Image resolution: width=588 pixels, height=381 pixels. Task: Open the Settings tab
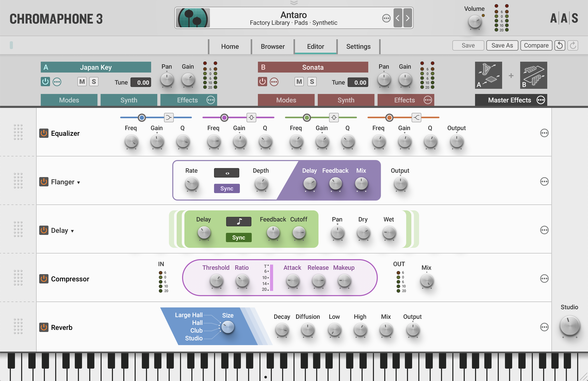point(358,46)
